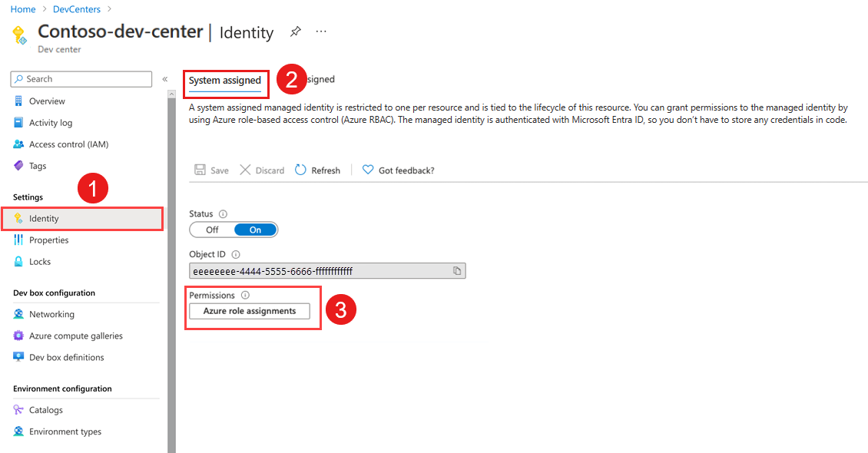Click the Discard X icon

click(x=245, y=170)
